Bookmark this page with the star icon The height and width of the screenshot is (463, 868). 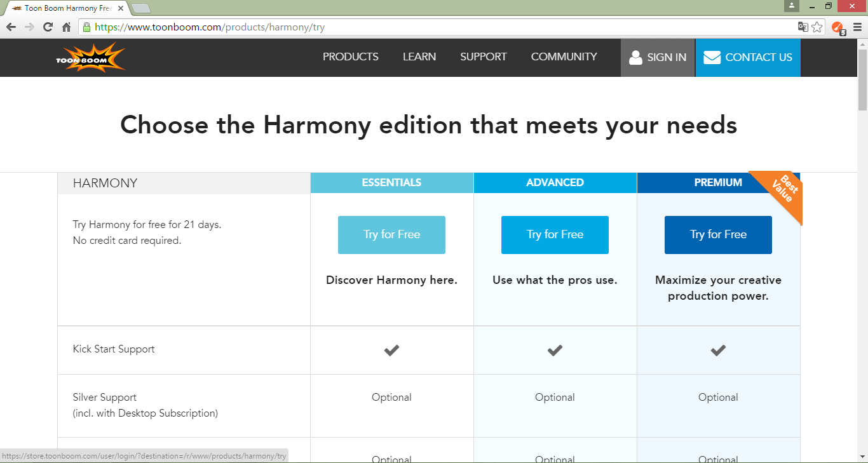tap(817, 27)
